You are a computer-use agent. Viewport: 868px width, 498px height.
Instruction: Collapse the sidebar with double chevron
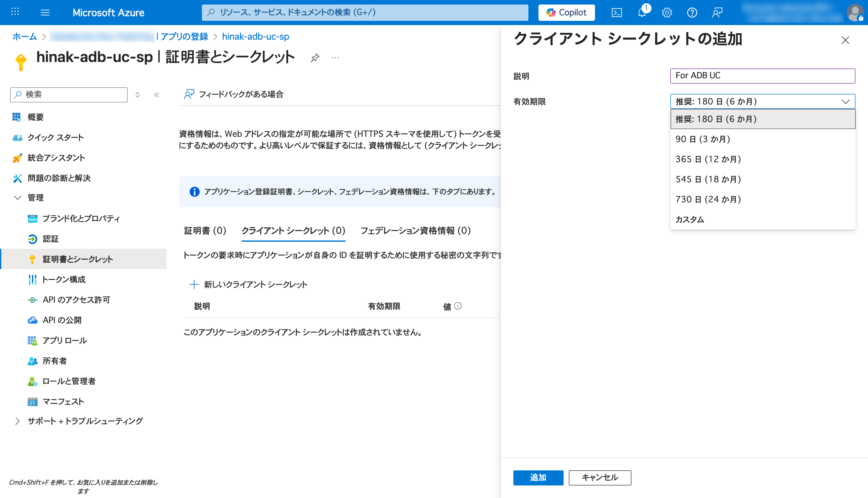point(156,95)
